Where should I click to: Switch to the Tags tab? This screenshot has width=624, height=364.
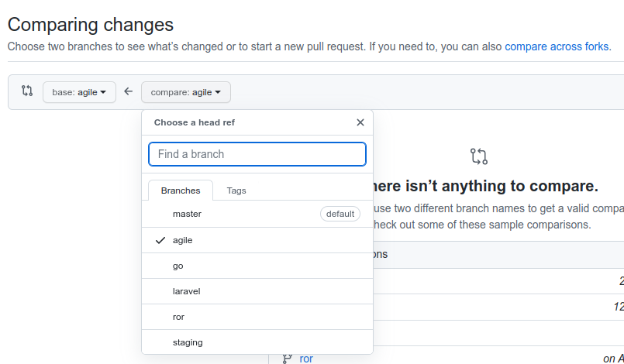click(236, 191)
